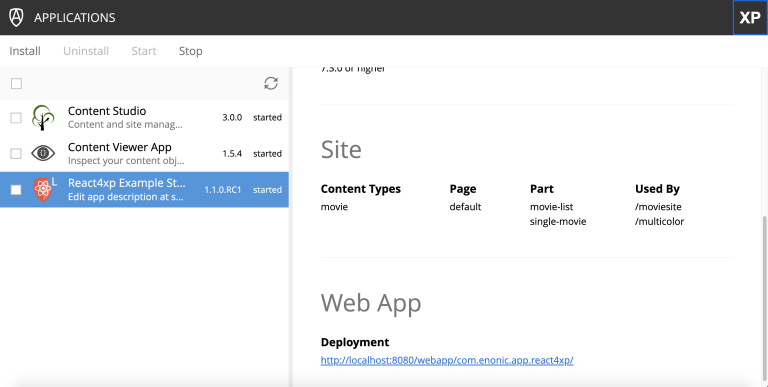Viewport: 768px width, 387px height.
Task: Click the Content Studio started status
Action: pos(267,118)
